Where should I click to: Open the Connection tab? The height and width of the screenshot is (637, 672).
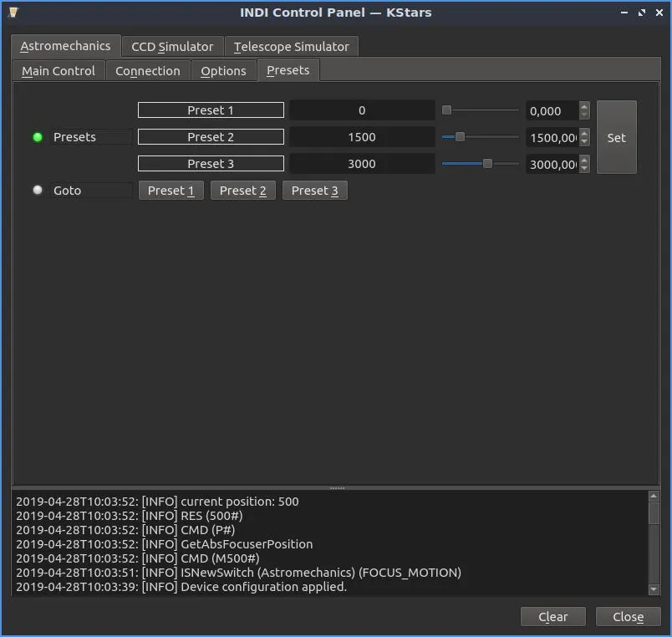(148, 71)
